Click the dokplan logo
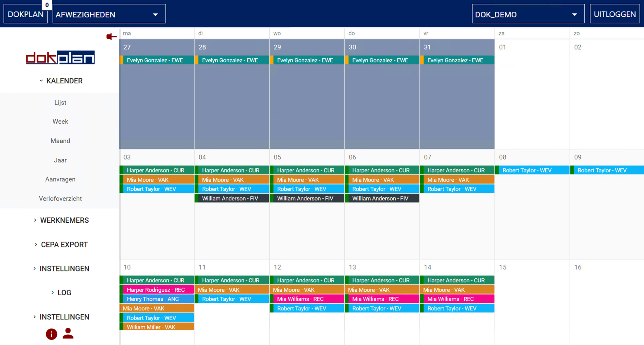Image resolution: width=644 pixels, height=345 pixels. click(x=60, y=57)
